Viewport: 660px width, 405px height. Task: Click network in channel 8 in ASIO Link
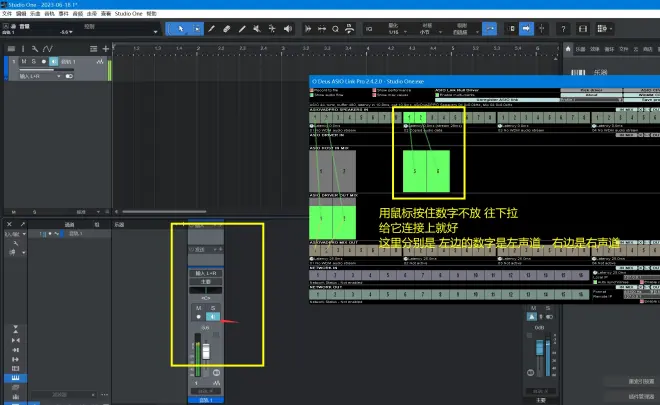[440, 275]
